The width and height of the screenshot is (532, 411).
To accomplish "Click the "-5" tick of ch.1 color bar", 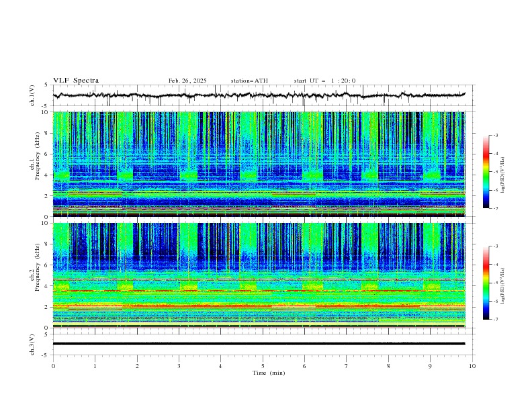I will coord(496,172).
